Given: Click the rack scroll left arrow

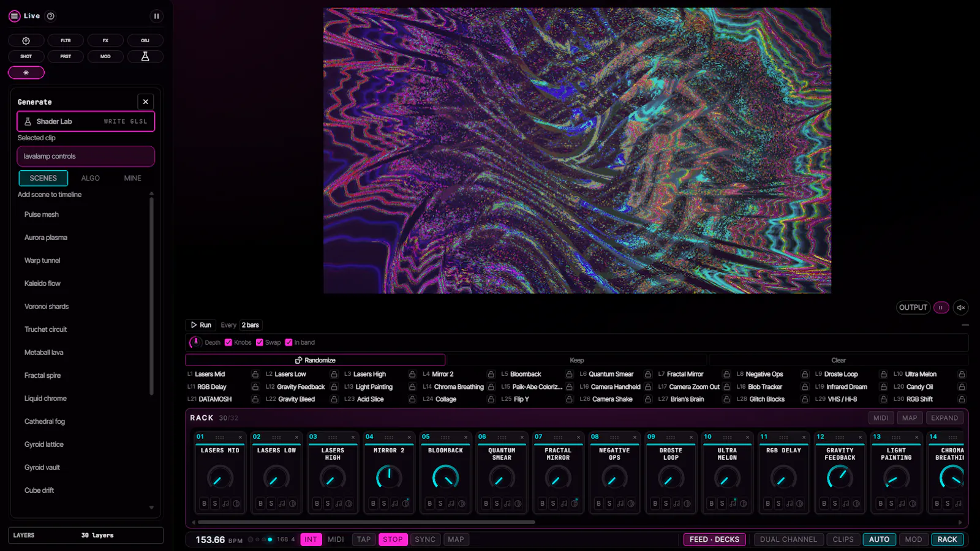Looking at the screenshot, I should point(194,522).
